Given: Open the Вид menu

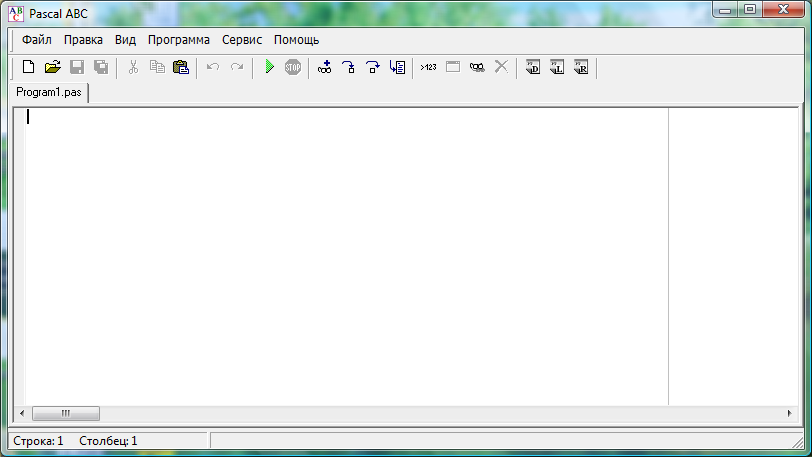Looking at the screenshot, I should pyautogui.click(x=125, y=40).
